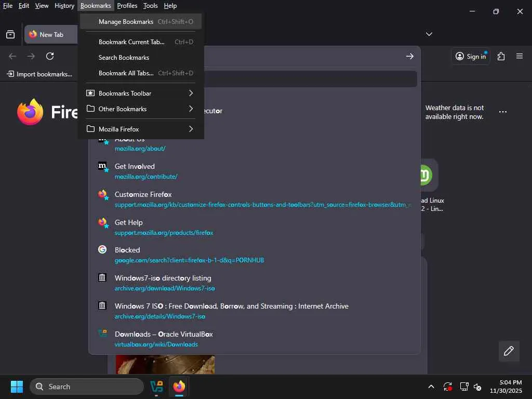Click the VirtualBox favicon in suggestions
This screenshot has height=399, width=532.
click(102, 333)
